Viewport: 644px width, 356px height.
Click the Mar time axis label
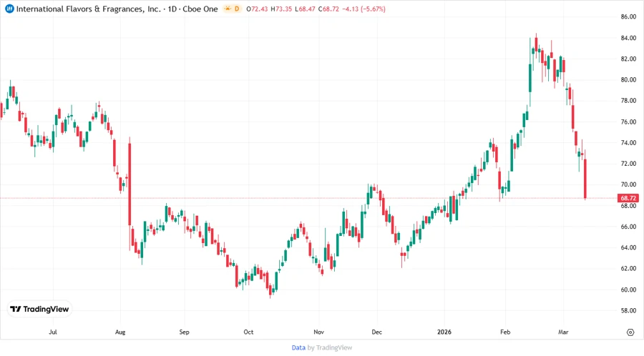563,332
